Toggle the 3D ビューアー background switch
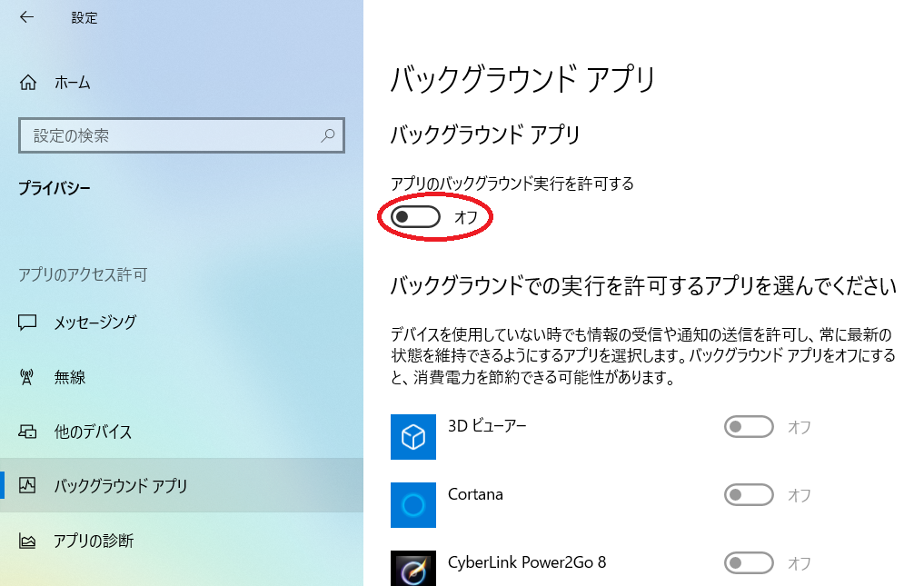The width and height of the screenshot is (924, 586). (x=749, y=427)
